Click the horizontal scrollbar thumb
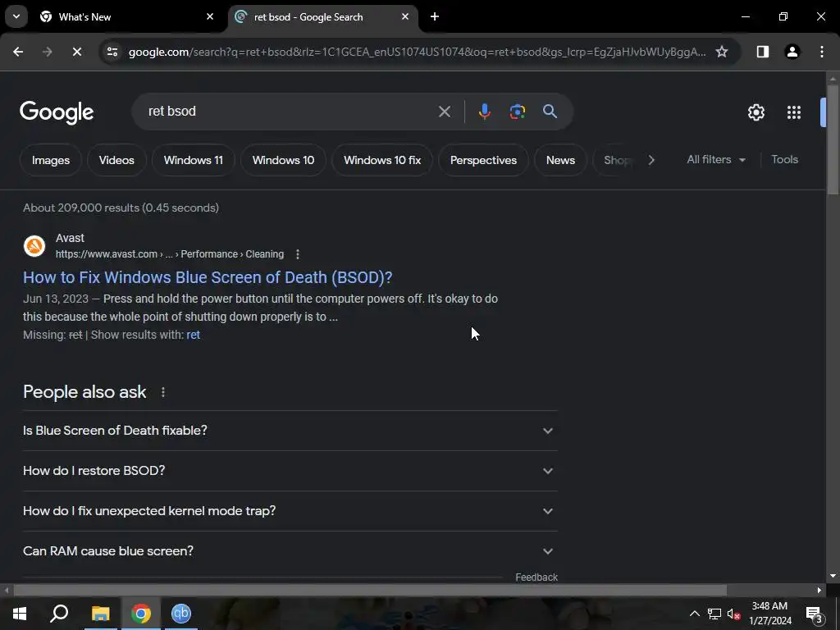Image resolution: width=840 pixels, height=630 pixels. (370, 591)
